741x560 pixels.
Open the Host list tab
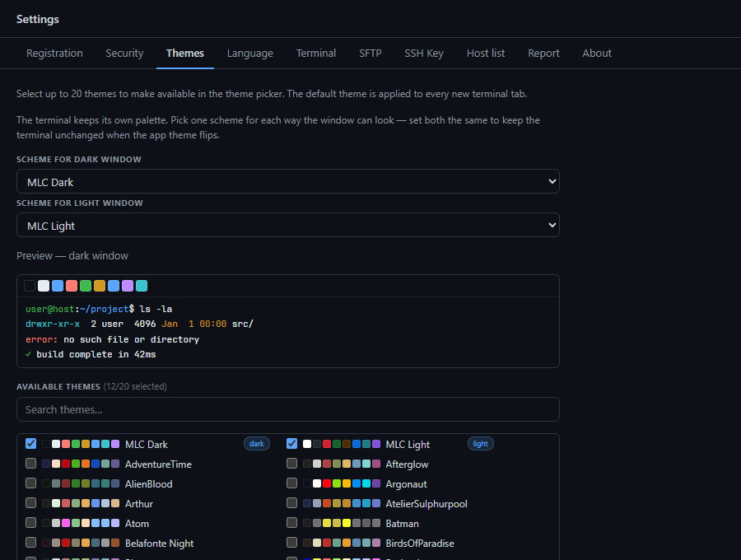coord(485,53)
